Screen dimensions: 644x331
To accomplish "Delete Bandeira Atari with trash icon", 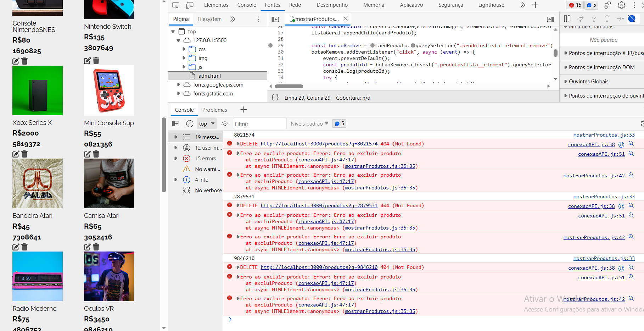I will pos(24,247).
